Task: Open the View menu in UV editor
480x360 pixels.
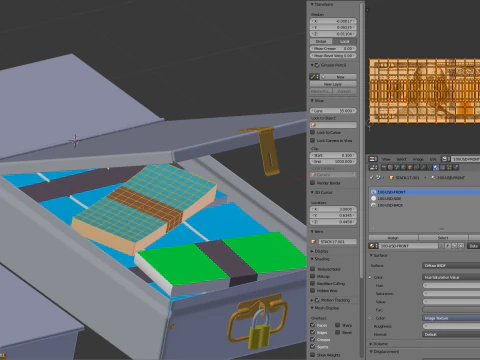Action: point(386,159)
